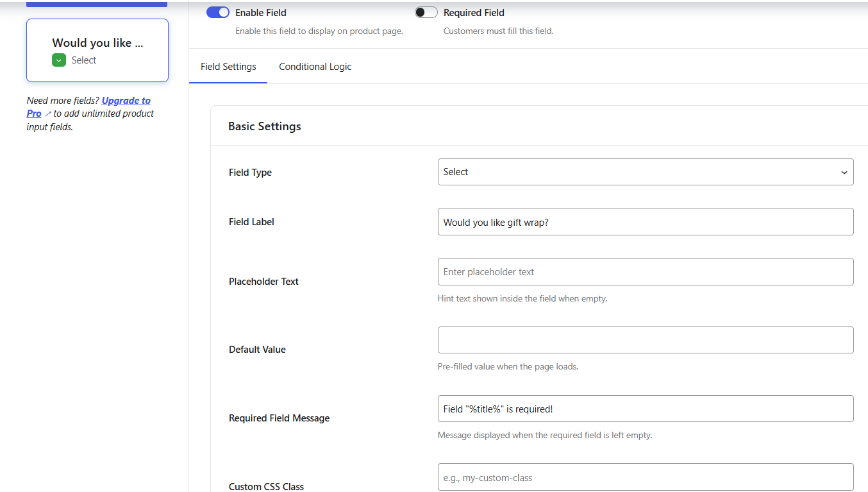Click the 'Pre-filled value when the page loads.' note
The image size is (868, 492).
pyautogui.click(x=508, y=367)
